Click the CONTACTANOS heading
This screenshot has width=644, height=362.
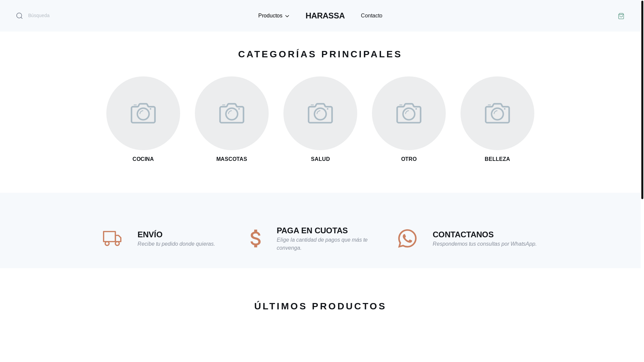point(463,234)
